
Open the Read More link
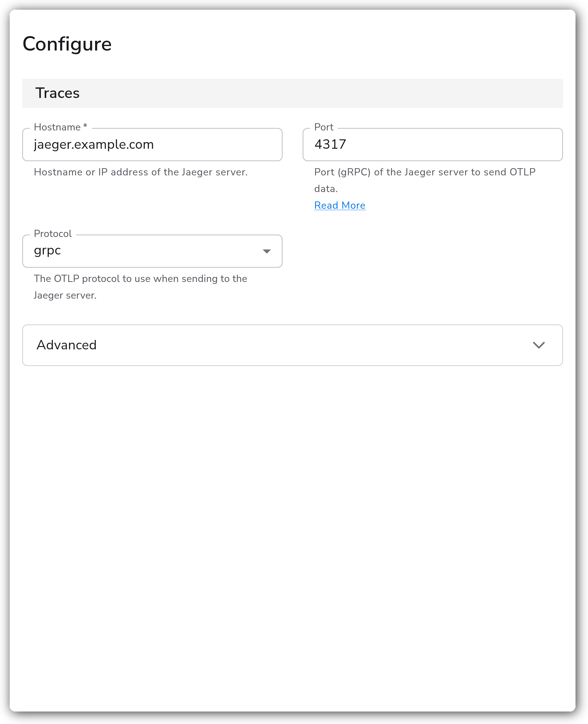point(340,205)
